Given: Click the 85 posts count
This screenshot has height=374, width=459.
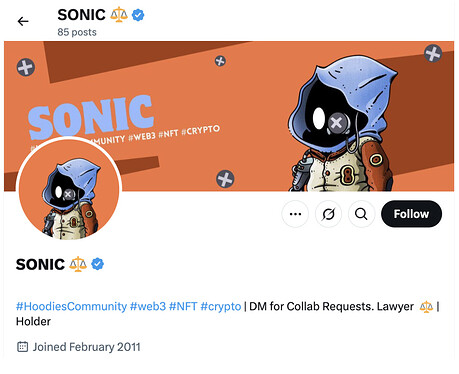Looking at the screenshot, I should [x=77, y=32].
